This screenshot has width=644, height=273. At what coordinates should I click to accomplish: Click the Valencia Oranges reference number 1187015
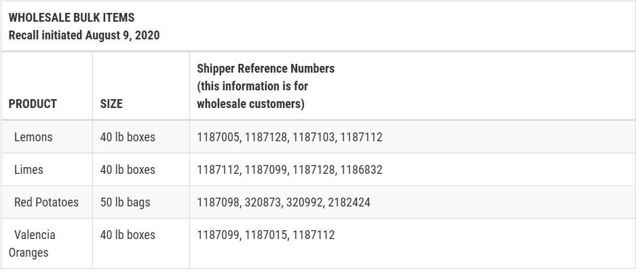click(266, 235)
